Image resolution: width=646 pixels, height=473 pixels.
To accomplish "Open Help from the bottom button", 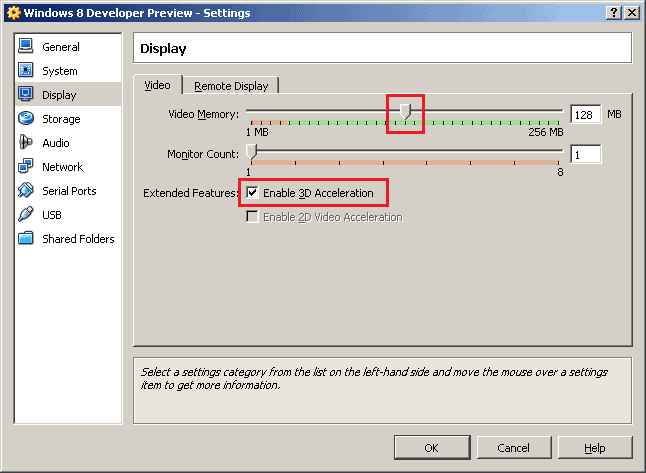I will click(595, 447).
